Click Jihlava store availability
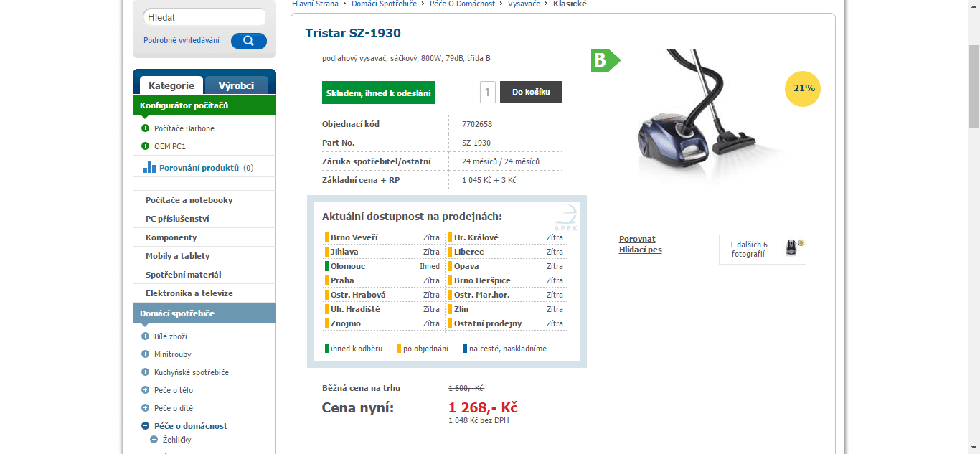The width and height of the screenshot is (980, 454). point(382,252)
